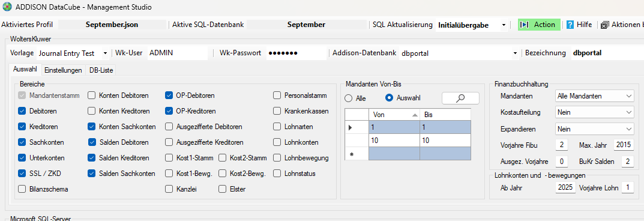Check the Kost1-Stamm checkbox

pos(169,158)
